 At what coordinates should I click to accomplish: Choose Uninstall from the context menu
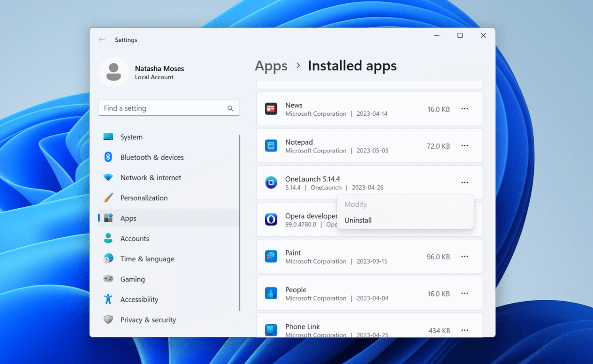tap(358, 220)
